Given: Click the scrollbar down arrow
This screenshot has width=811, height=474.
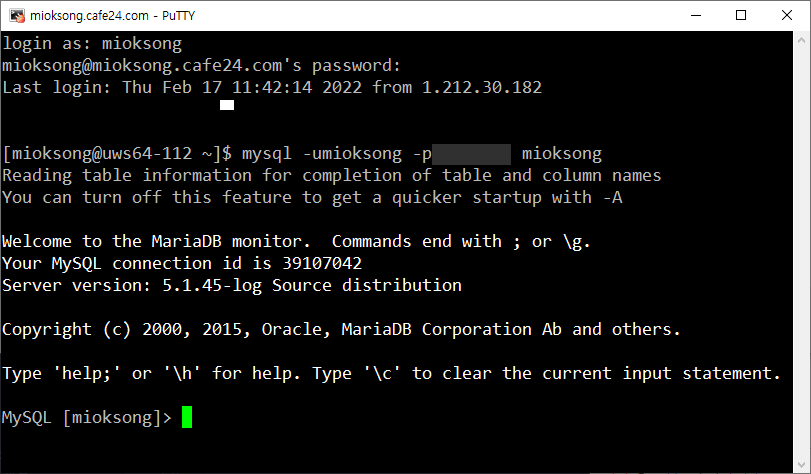Looking at the screenshot, I should click(x=801, y=463).
